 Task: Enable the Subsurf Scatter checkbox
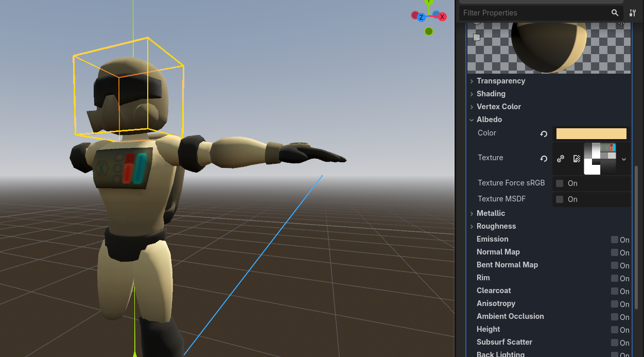click(x=614, y=343)
